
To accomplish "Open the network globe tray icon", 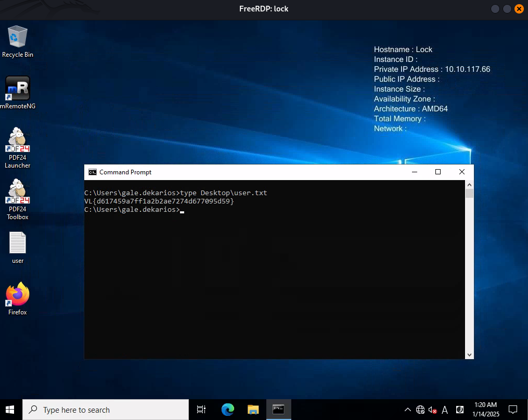I will [420, 410].
